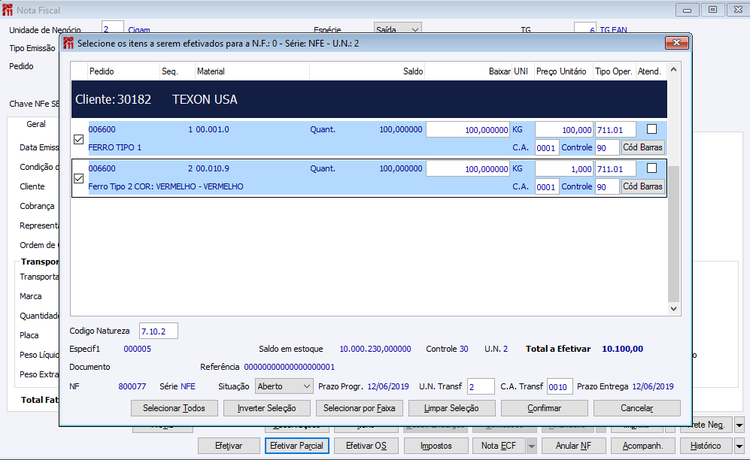Click Selecionar Todos button

(174, 408)
